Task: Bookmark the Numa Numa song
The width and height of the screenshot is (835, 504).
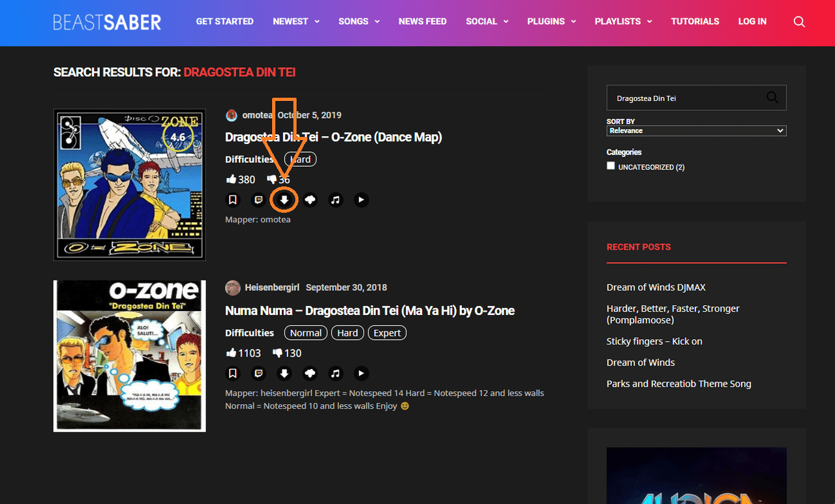Action: point(233,374)
